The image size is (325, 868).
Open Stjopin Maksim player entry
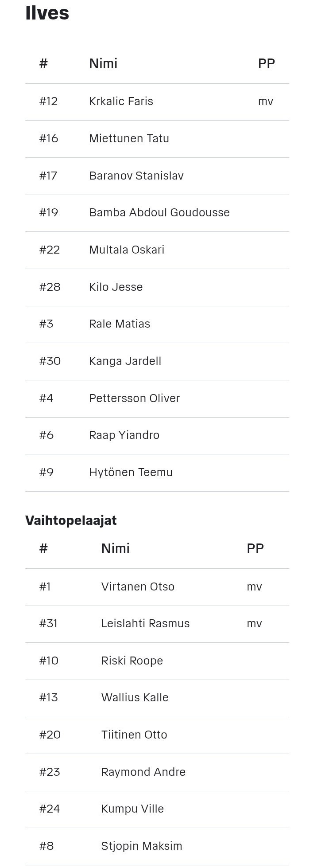pos(142,846)
